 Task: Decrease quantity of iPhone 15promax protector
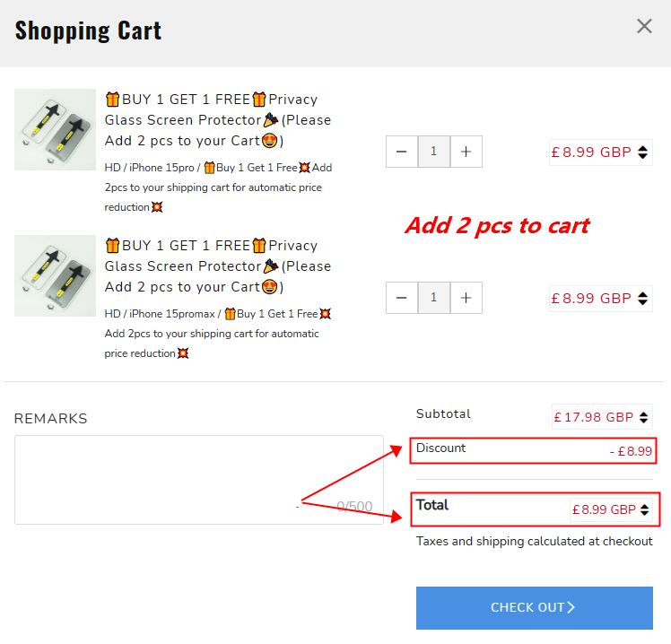pos(401,298)
